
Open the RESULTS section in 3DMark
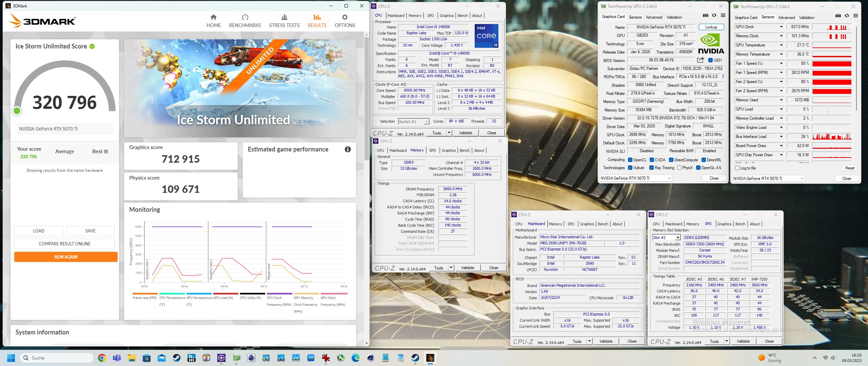click(317, 21)
